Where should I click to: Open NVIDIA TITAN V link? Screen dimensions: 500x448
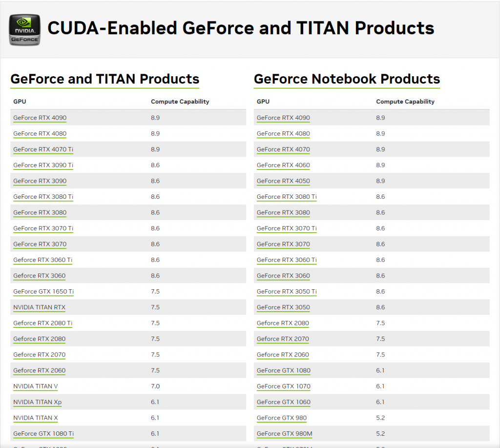35,386
